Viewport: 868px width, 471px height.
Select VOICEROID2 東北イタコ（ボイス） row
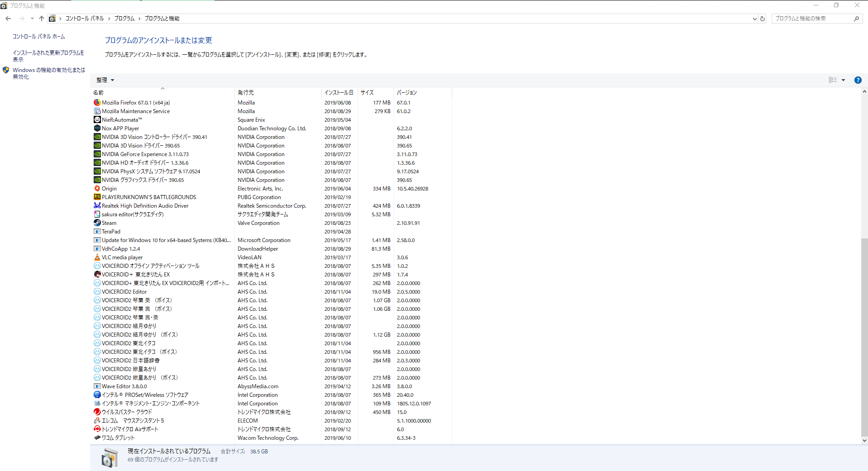pyautogui.click(x=272, y=352)
